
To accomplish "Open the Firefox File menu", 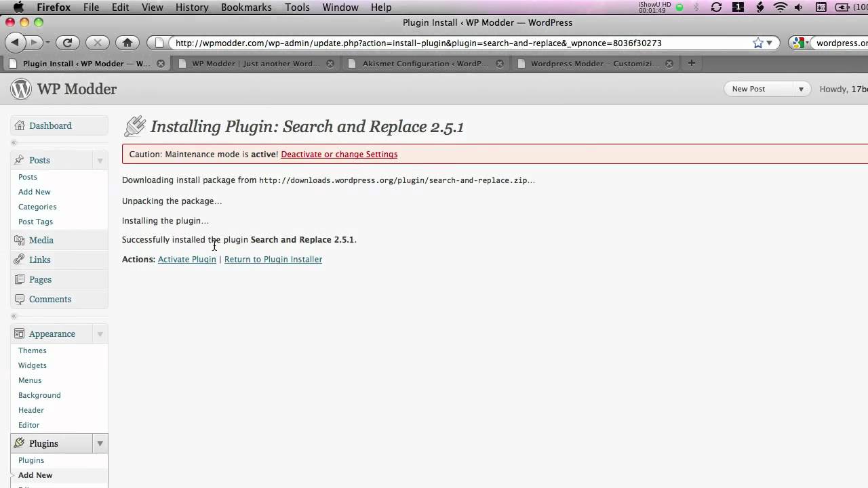I will 91,7.
